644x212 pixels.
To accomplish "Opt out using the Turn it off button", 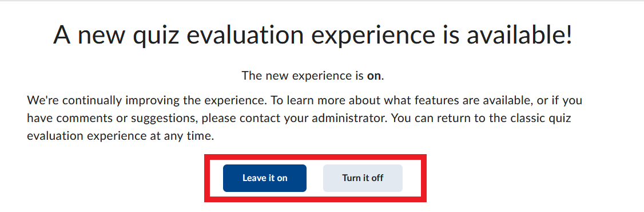I will 363,178.
